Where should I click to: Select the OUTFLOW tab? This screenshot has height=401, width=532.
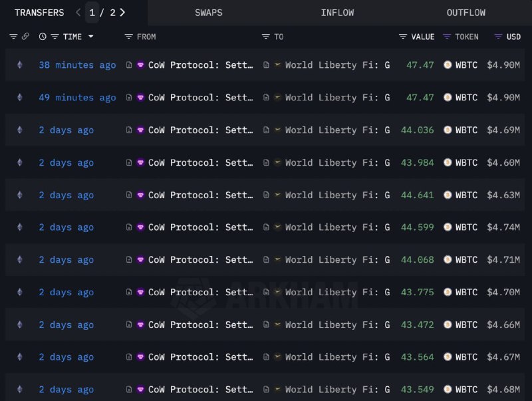[x=466, y=13]
